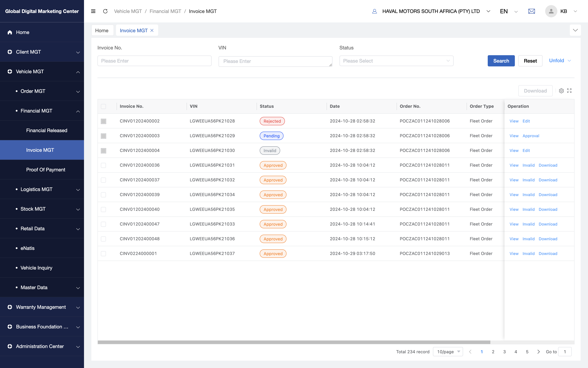Select checkbox for invoice CINV0224000001

click(x=103, y=254)
